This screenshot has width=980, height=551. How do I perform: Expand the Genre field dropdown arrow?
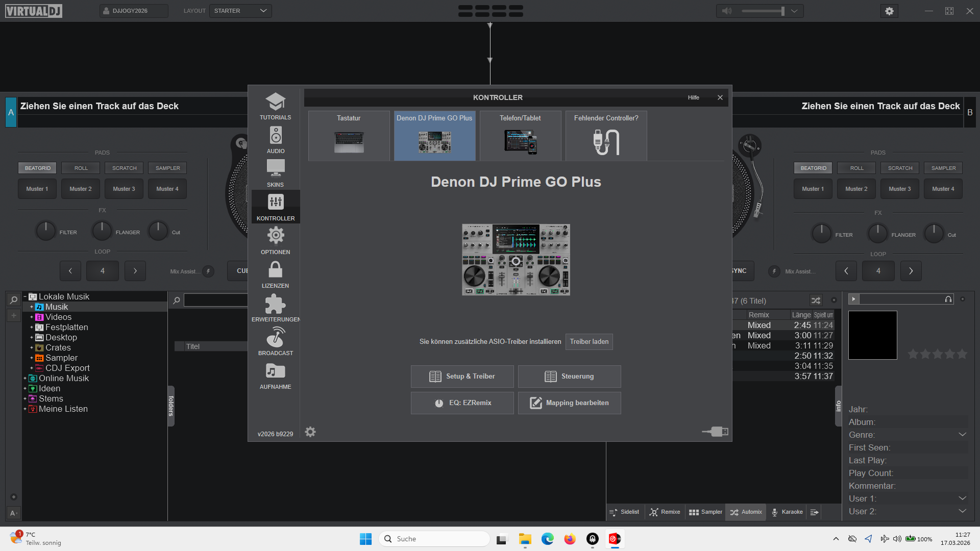point(962,435)
